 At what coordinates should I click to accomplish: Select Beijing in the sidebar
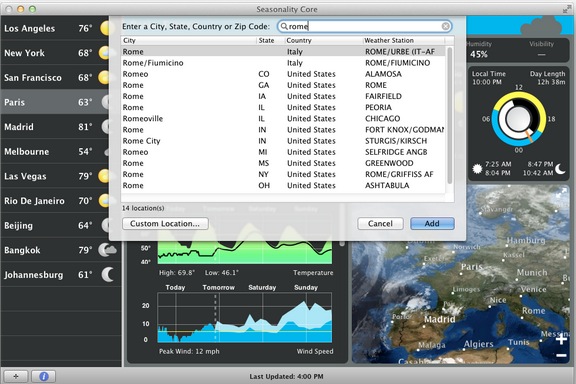(x=55, y=225)
